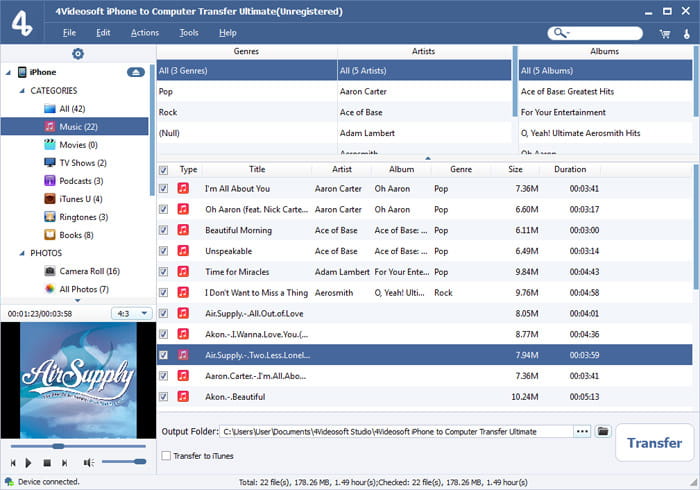Open the register key icon
Image resolution: width=700 pixels, height=490 pixels.
[x=686, y=33]
